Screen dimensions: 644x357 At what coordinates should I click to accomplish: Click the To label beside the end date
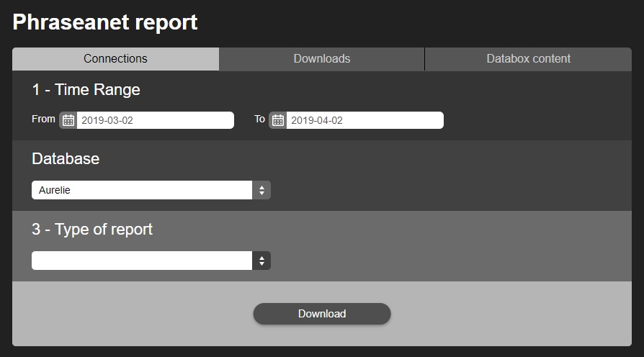tap(259, 119)
